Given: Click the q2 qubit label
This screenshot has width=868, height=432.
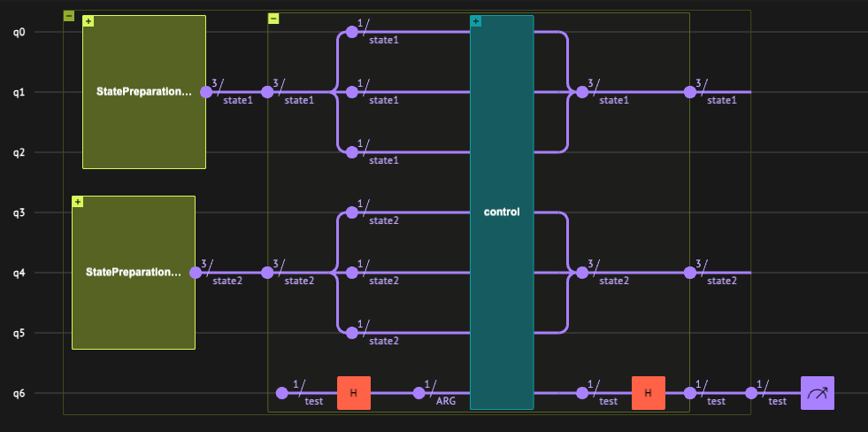Looking at the screenshot, I should pos(19,153).
